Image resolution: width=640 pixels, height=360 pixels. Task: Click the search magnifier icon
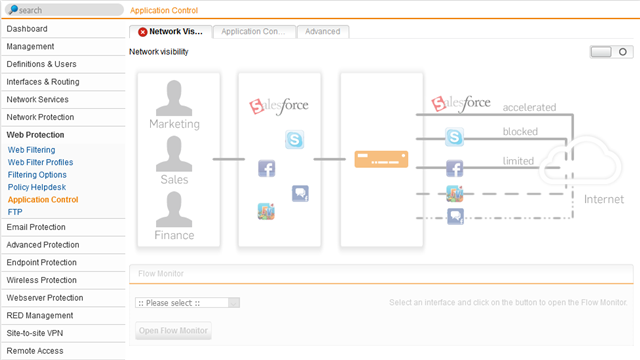[13, 9]
